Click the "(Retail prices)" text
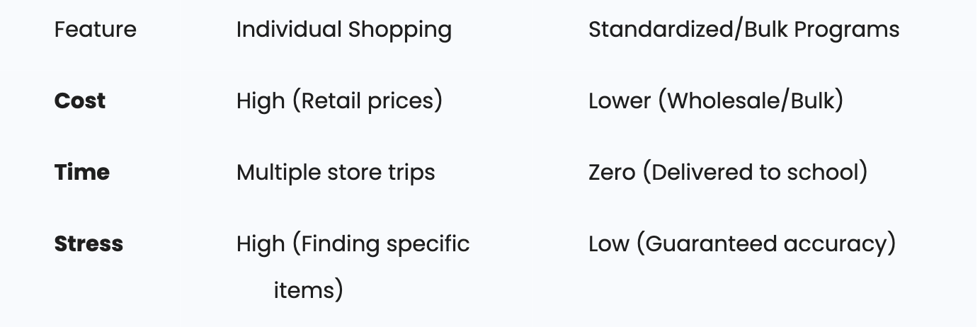980x327 pixels. [367, 101]
